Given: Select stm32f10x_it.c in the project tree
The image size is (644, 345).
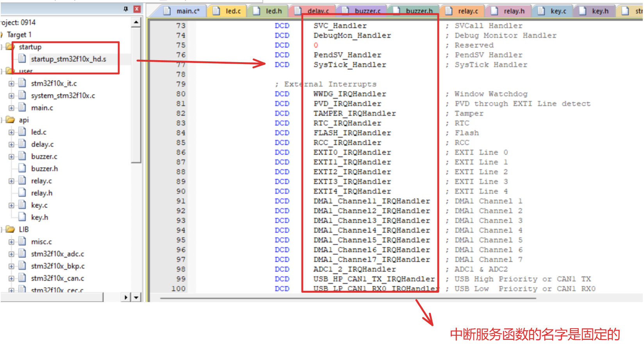Looking at the screenshot, I should [x=54, y=83].
